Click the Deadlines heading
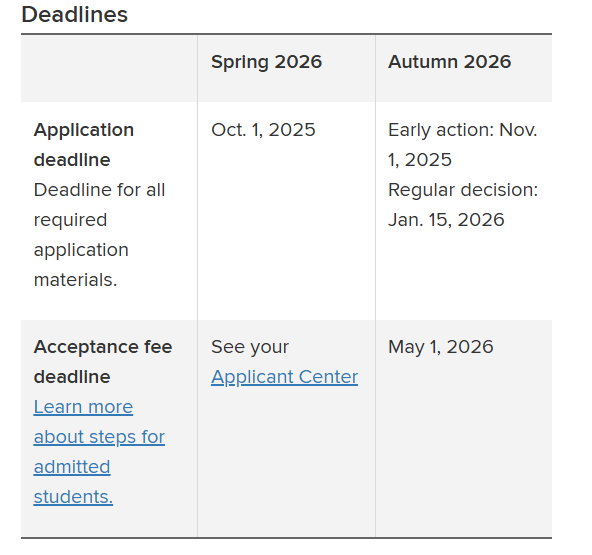 pos(75,15)
